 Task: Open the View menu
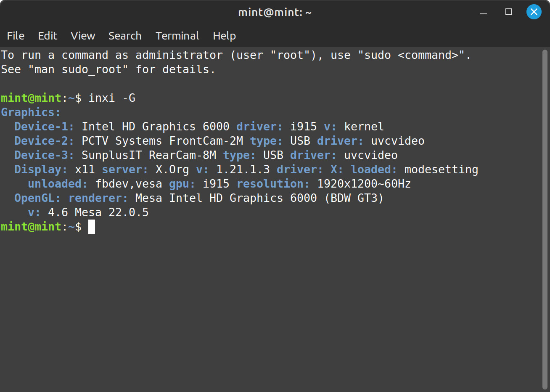(83, 36)
